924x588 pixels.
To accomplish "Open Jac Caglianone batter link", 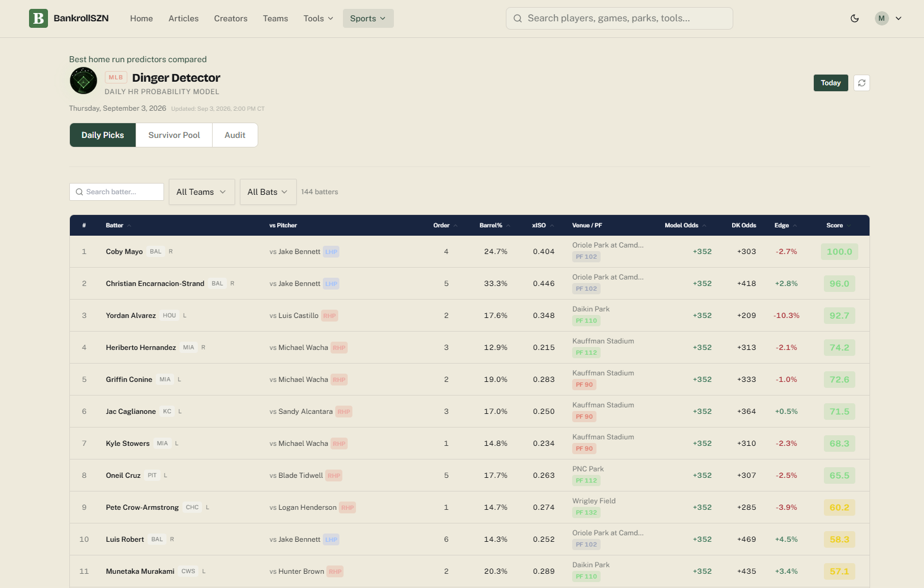I will coord(131,412).
